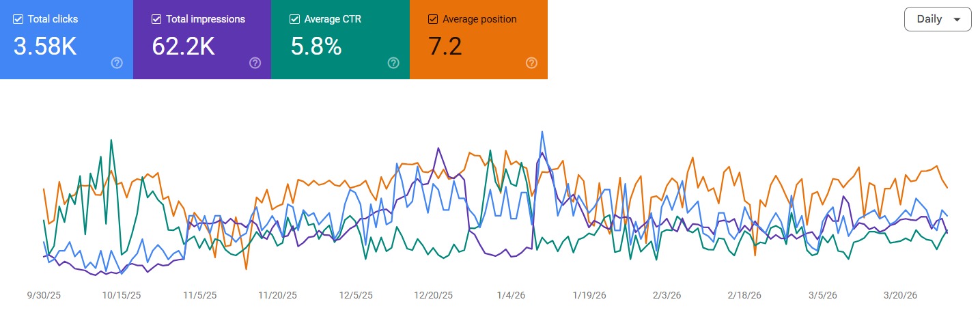Screen dimensions: 980x319
Task: Select the 3/20/26 date label
Action: click(x=900, y=295)
